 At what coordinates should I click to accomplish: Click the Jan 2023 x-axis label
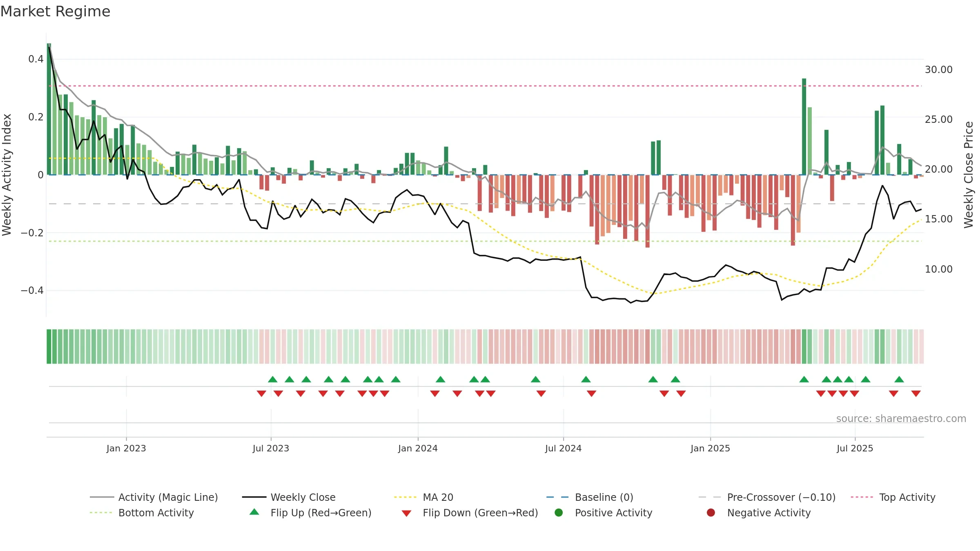(126, 448)
